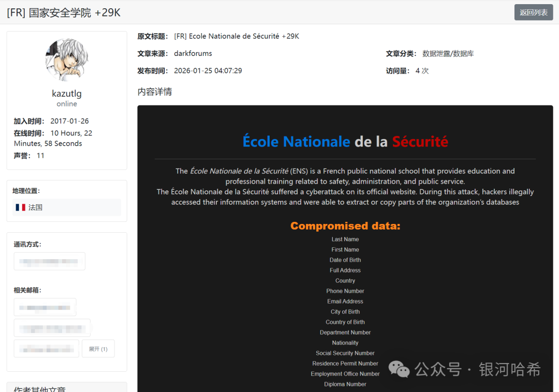Screen dimensions: 559x392
Task: Click the Social Security Number entry
Action: tap(345, 353)
